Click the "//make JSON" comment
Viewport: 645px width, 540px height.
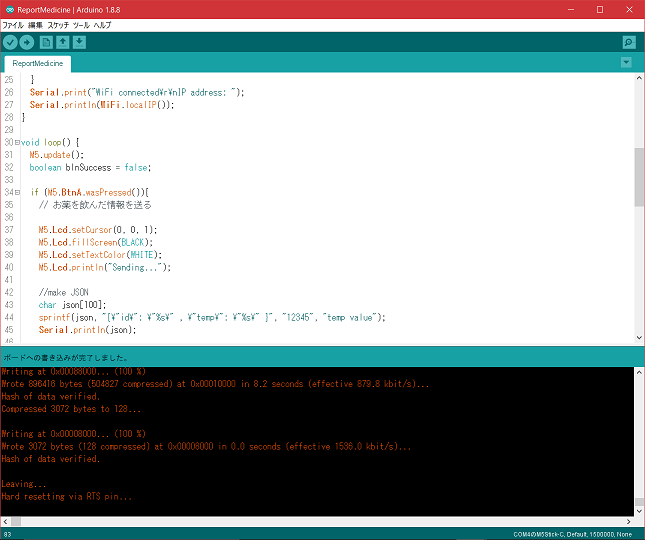[63, 292]
